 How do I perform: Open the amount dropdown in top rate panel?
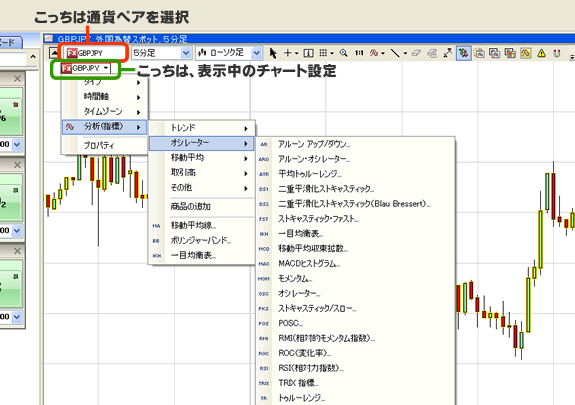click(17, 145)
